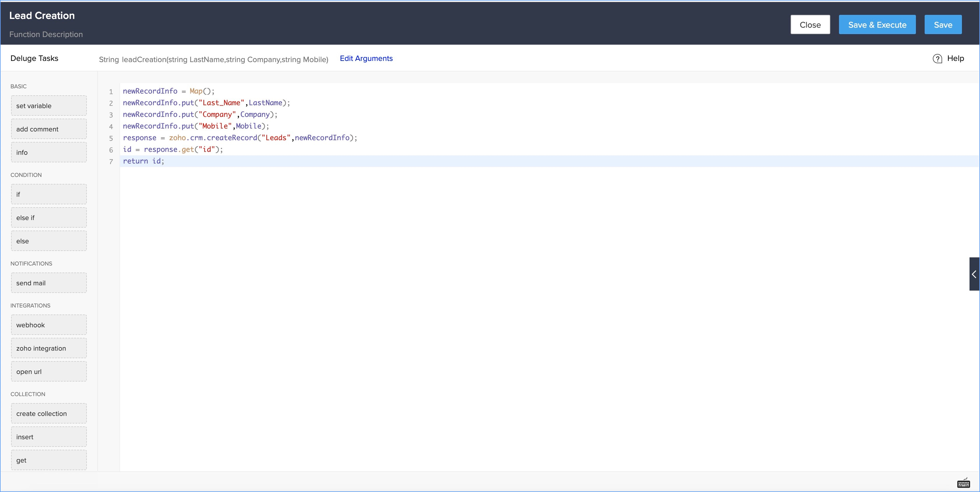
Task: Click the Function Description field
Action: [x=46, y=34]
